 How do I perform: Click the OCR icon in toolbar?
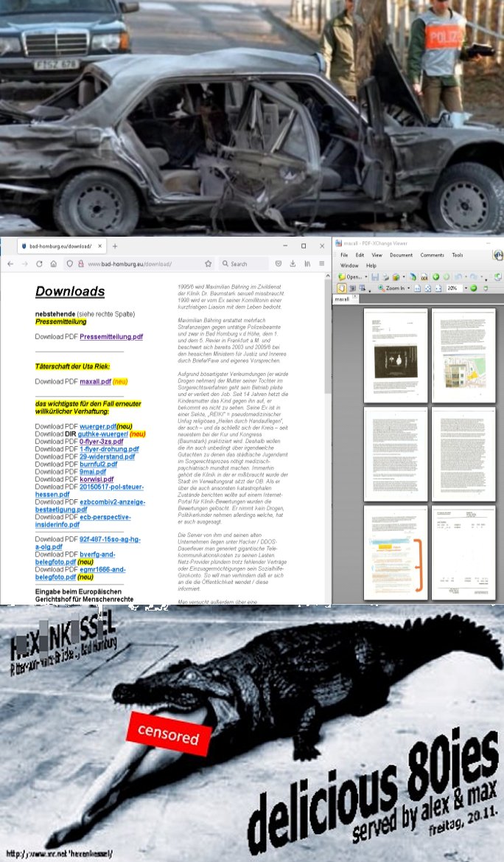tap(424, 277)
